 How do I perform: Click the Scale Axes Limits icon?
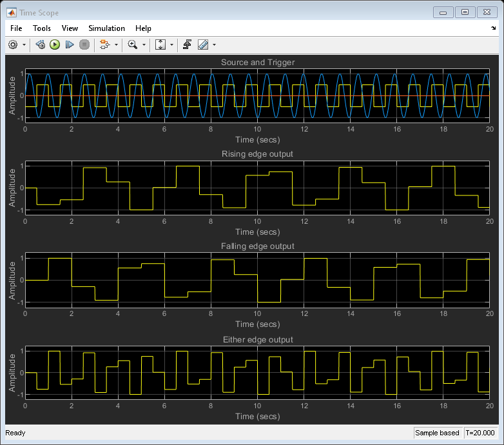pyautogui.click(x=160, y=44)
